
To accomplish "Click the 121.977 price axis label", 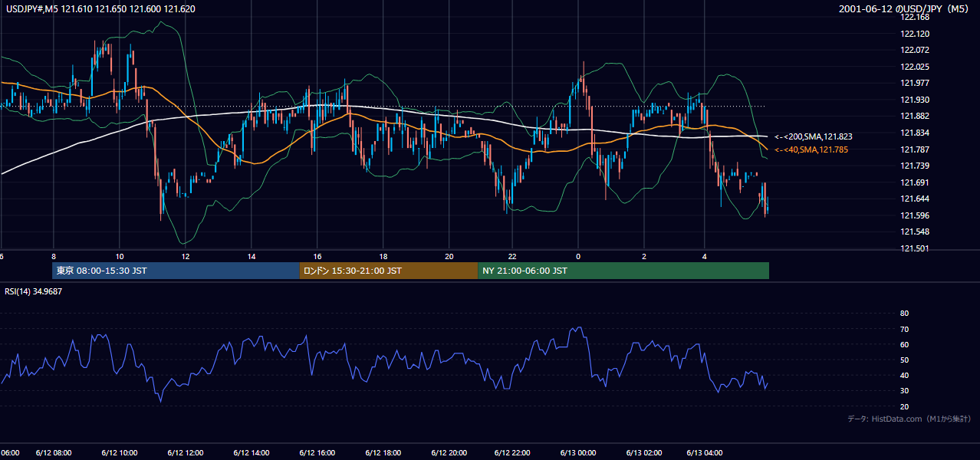I will coord(915,83).
